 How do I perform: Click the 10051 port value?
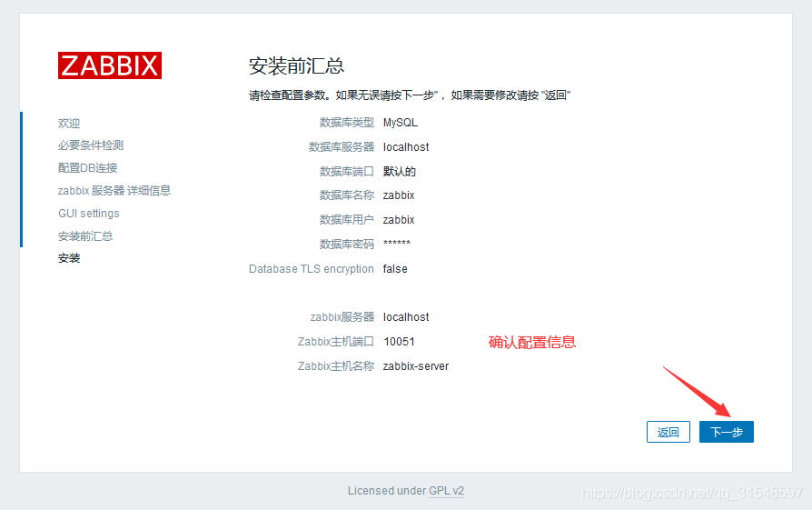(x=400, y=342)
